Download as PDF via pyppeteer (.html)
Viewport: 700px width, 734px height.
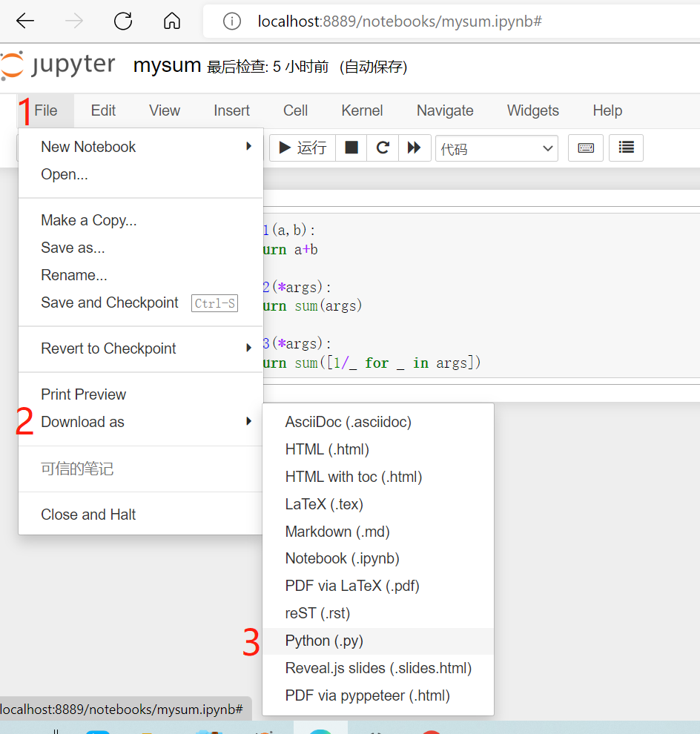click(x=378, y=695)
